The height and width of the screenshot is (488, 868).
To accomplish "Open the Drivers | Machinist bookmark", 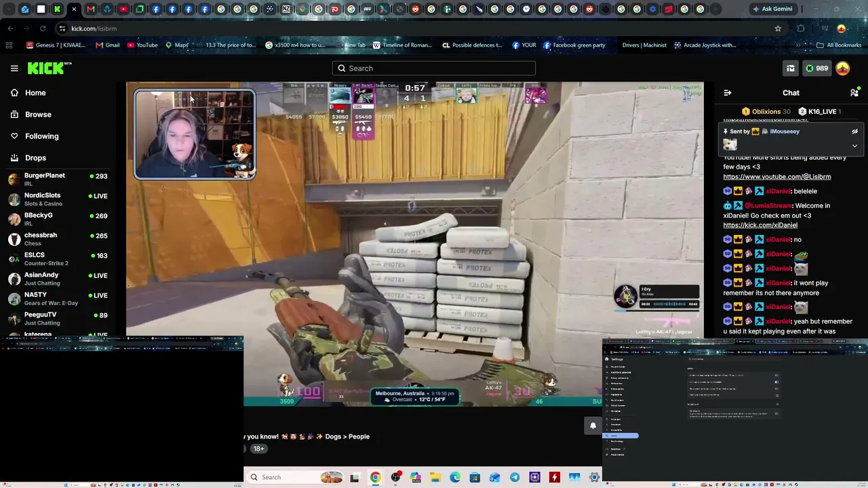I will tap(644, 45).
